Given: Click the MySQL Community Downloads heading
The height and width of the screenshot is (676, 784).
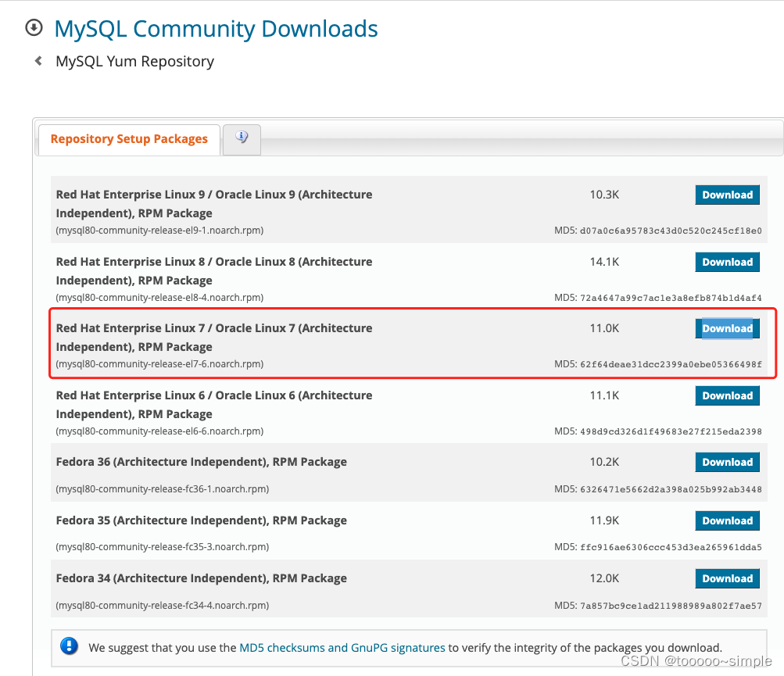Looking at the screenshot, I should coord(216,29).
